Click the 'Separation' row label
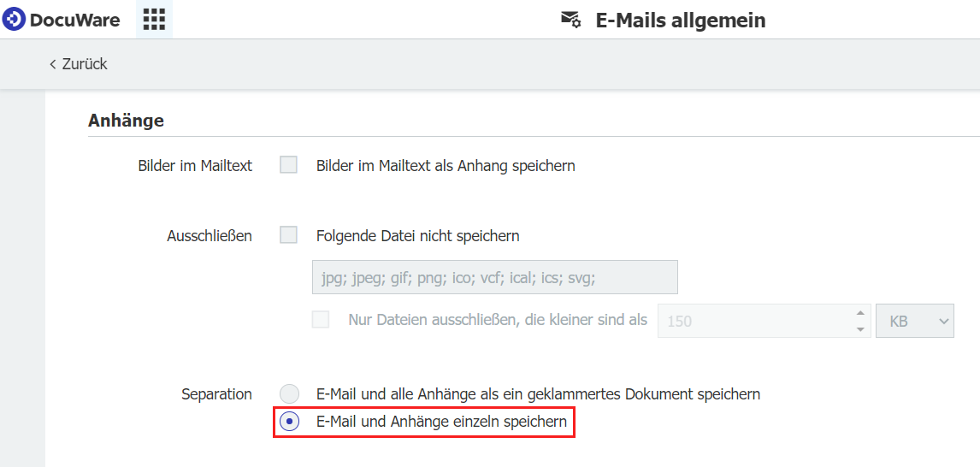980x467 pixels. click(x=216, y=394)
